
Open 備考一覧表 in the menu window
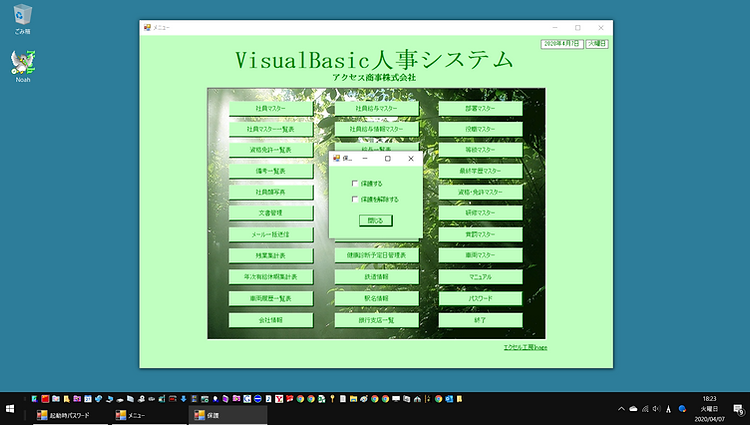point(271,171)
